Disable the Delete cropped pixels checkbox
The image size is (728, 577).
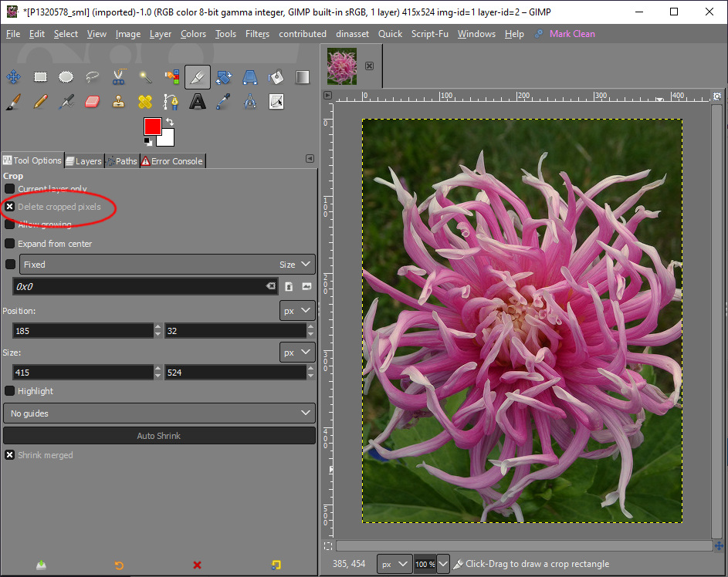(x=10, y=207)
